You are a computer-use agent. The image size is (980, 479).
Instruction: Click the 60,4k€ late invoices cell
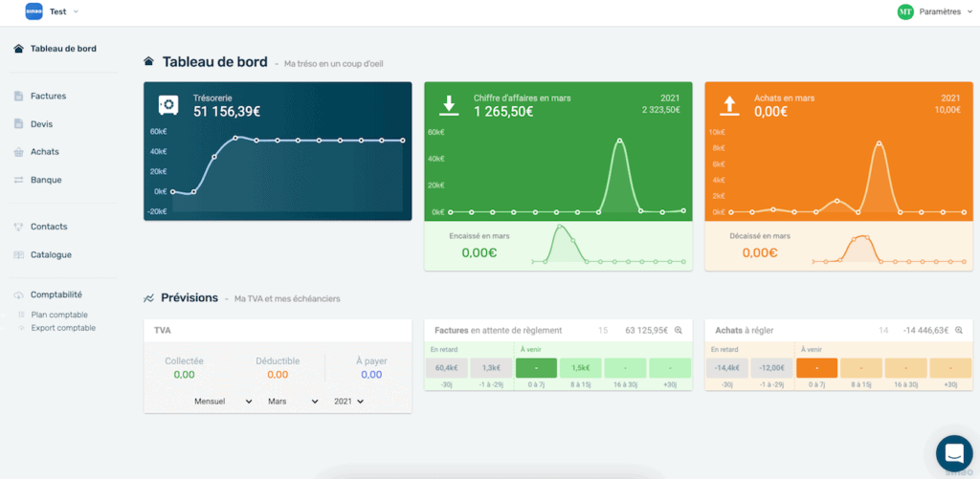click(447, 368)
